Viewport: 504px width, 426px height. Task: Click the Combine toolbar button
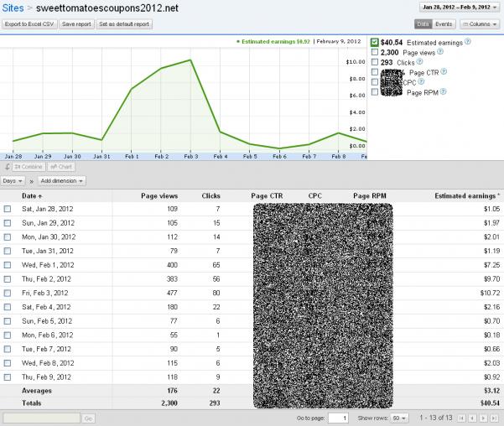click(x=29, y=167)
